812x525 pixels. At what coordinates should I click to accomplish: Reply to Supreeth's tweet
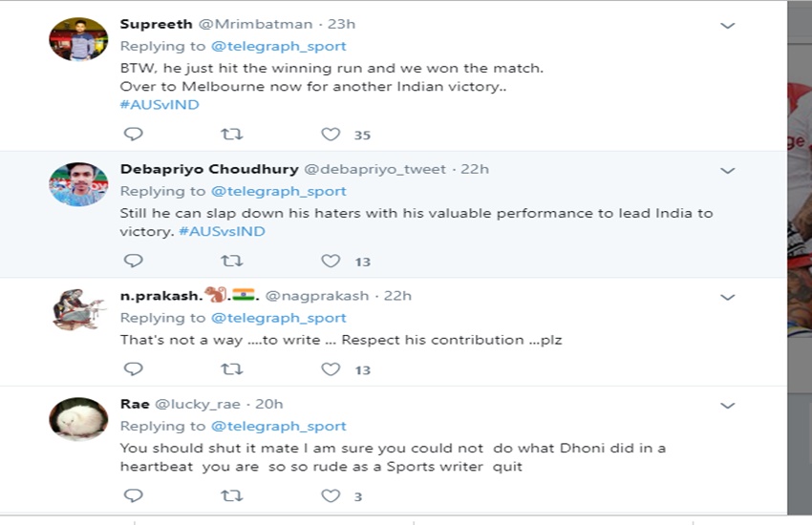[134, 135]
